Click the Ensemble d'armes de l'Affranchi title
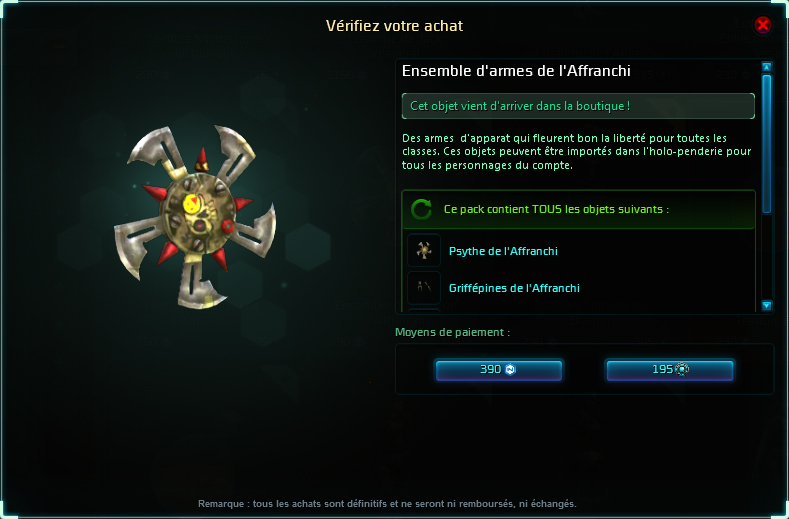Image resolution: width=789 pixels, height=519 pixels. [516, 71]
